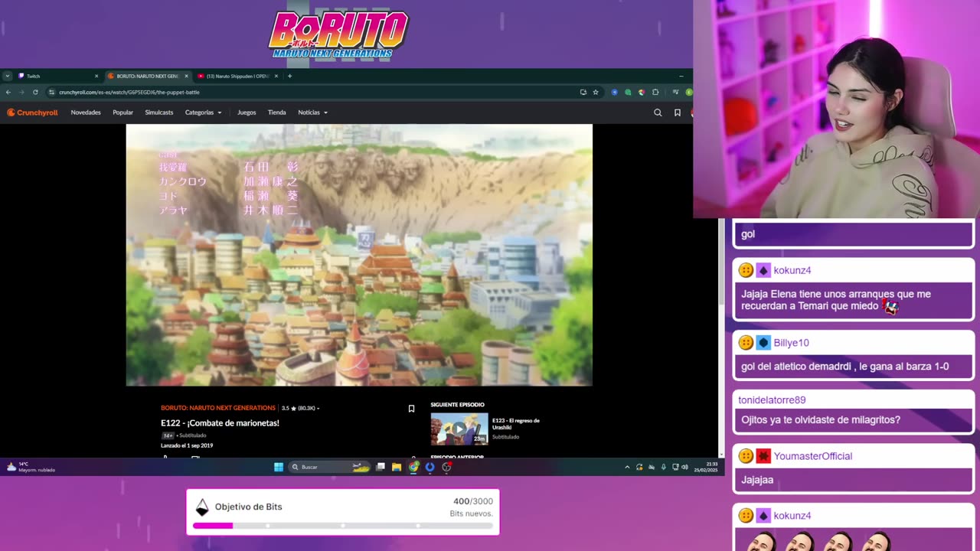Viewport: 980px width, 551px height.
Task: Click the 400/3000 bits counter
Action: 473,501
